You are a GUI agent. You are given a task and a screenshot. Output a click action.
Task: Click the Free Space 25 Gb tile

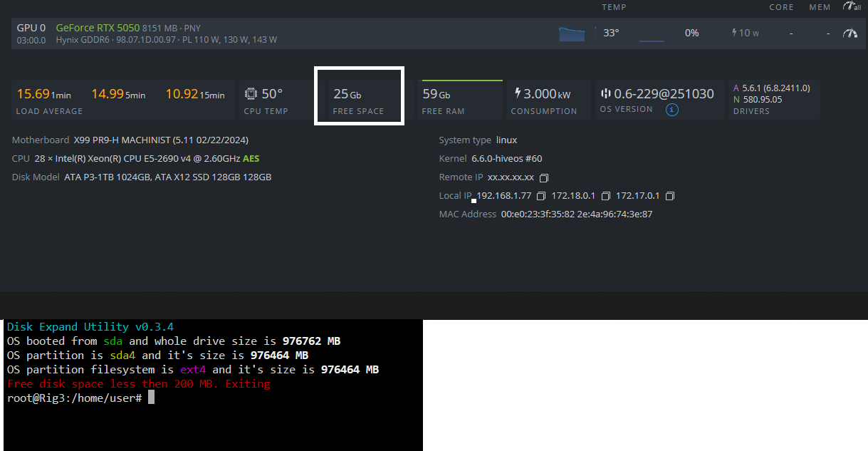point(359,100)
